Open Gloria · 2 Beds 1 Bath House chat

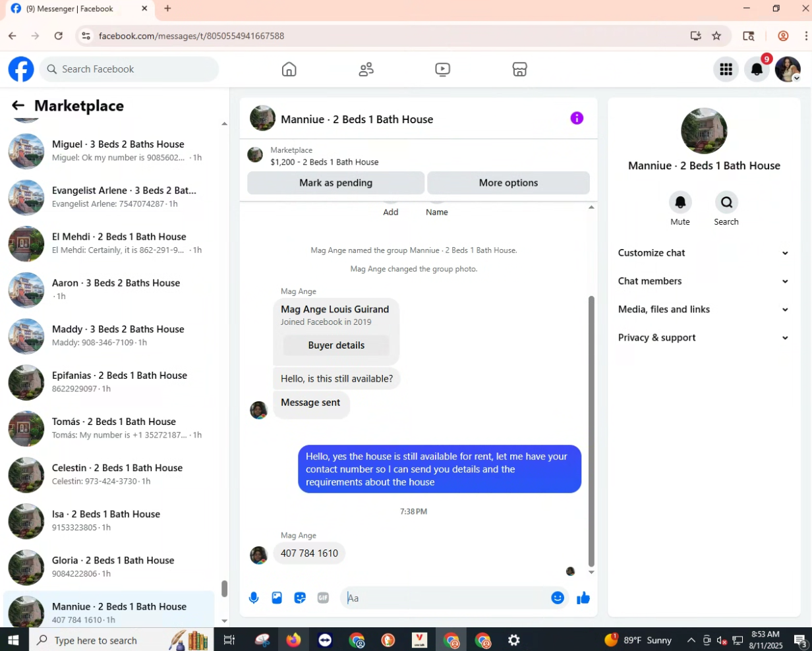click(x=109, y=567)
